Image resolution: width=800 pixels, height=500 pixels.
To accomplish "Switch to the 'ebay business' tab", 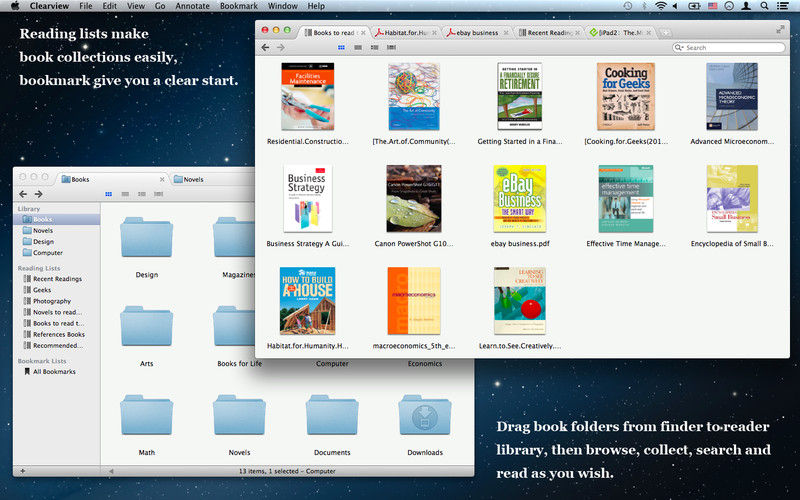I will [477, 32].
